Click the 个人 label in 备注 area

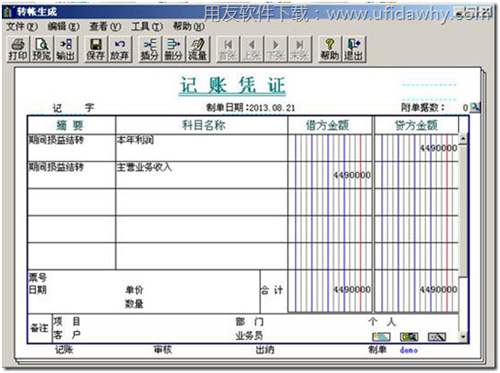pyautogui.click(x=382, y=322)
